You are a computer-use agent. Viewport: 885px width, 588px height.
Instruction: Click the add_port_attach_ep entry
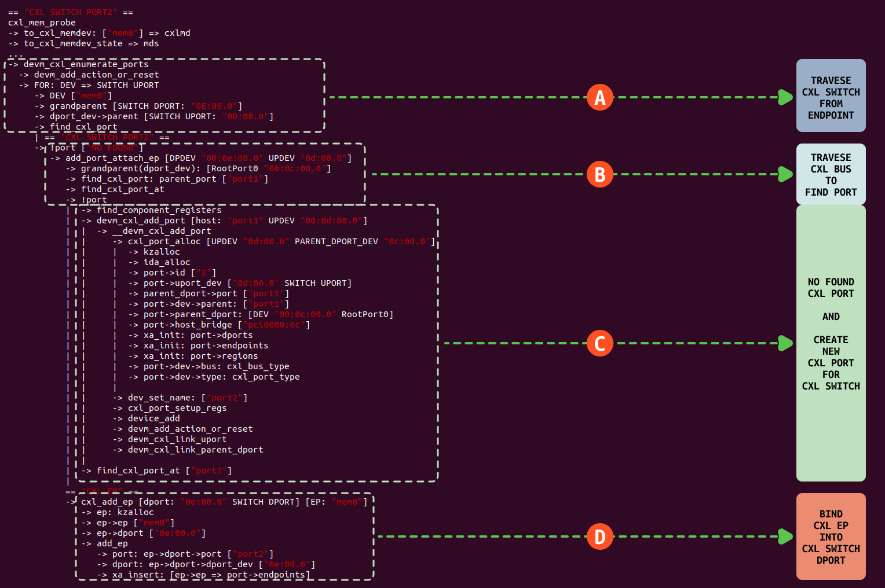tap(112, 158)
